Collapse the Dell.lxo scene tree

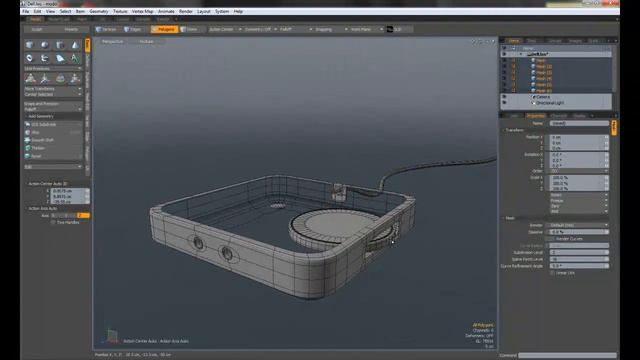[521, 54]
